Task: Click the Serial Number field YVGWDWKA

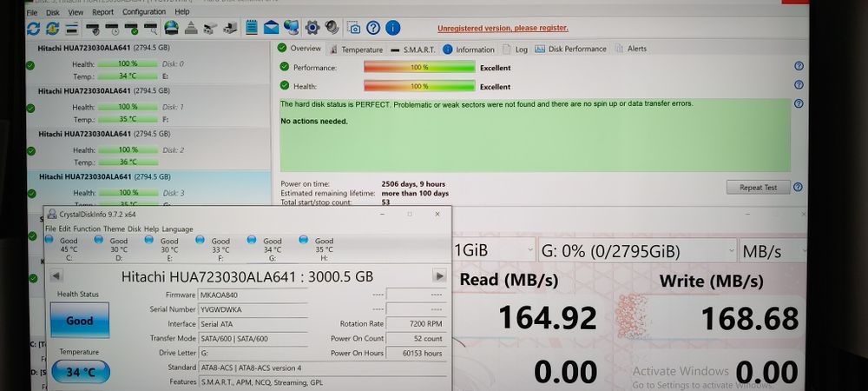Action: (x=253, y=309)
